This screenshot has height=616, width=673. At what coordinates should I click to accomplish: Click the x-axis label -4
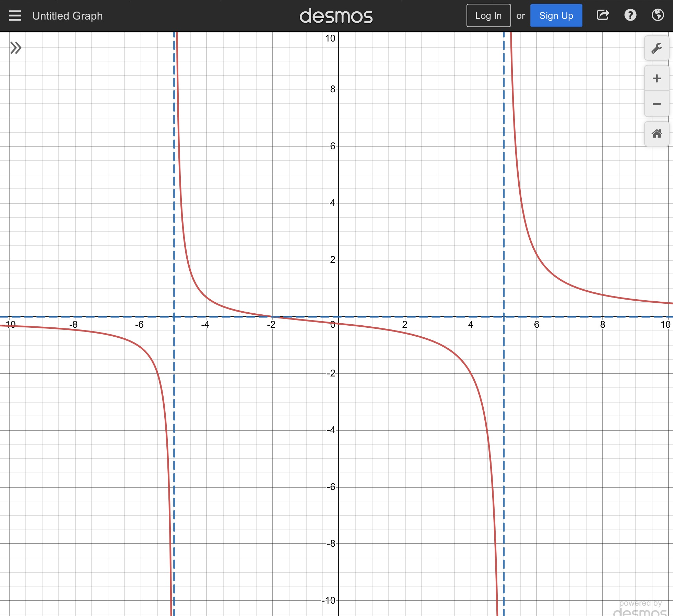pos(205,324)
